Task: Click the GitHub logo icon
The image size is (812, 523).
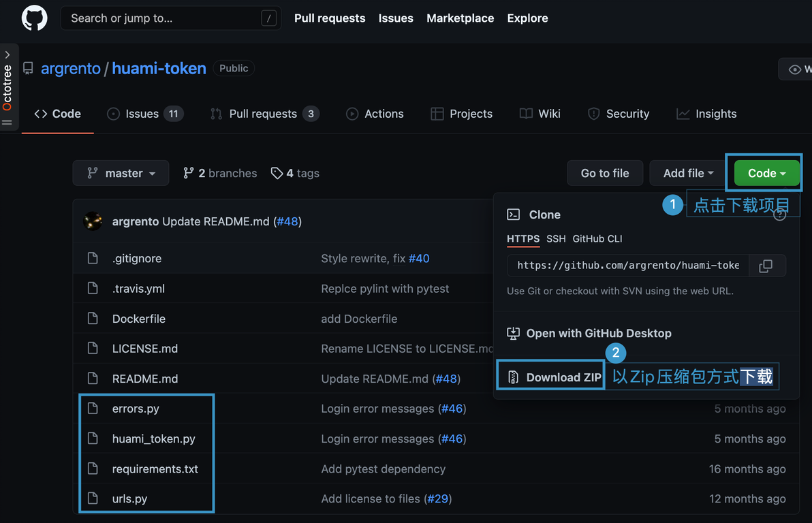Action: pos(35,18)
